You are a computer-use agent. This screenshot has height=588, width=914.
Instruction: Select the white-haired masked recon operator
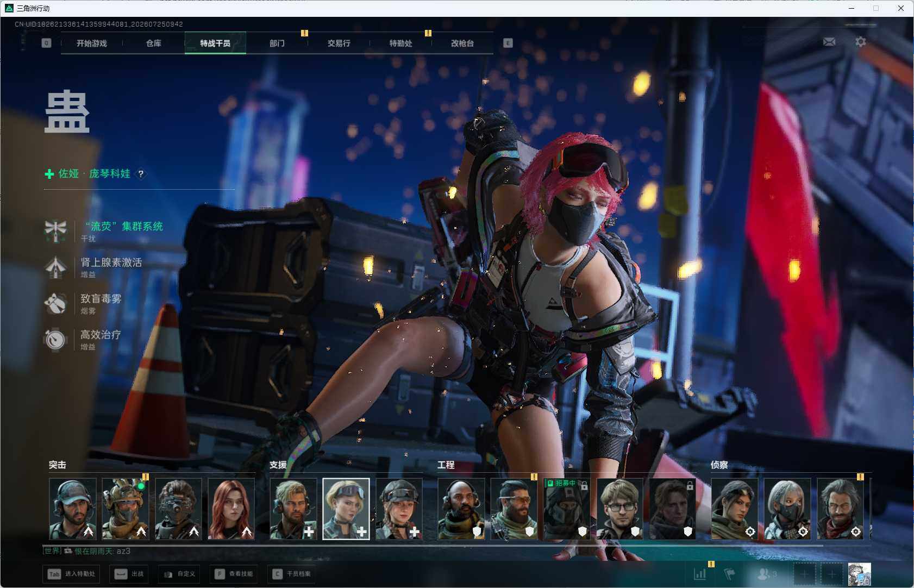point(787,509)
